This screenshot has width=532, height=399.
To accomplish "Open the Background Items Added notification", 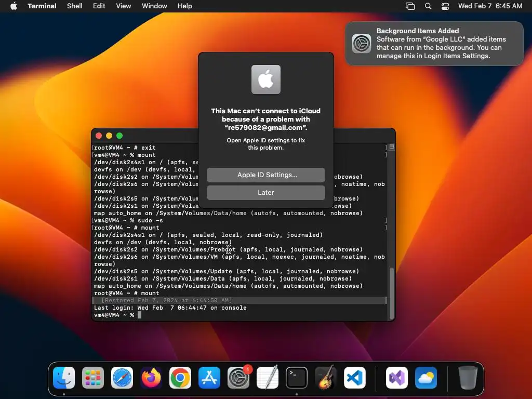I will click(x=434, y=44).
